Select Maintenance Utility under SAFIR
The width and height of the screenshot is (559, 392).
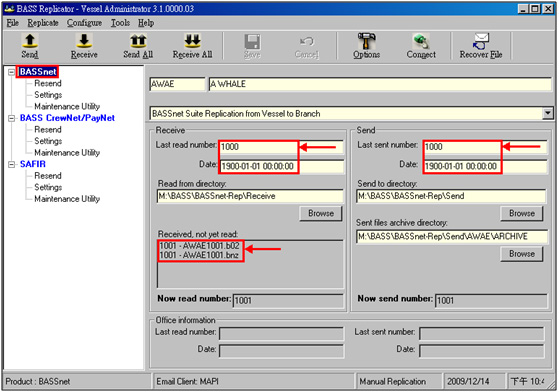(67, 199)
